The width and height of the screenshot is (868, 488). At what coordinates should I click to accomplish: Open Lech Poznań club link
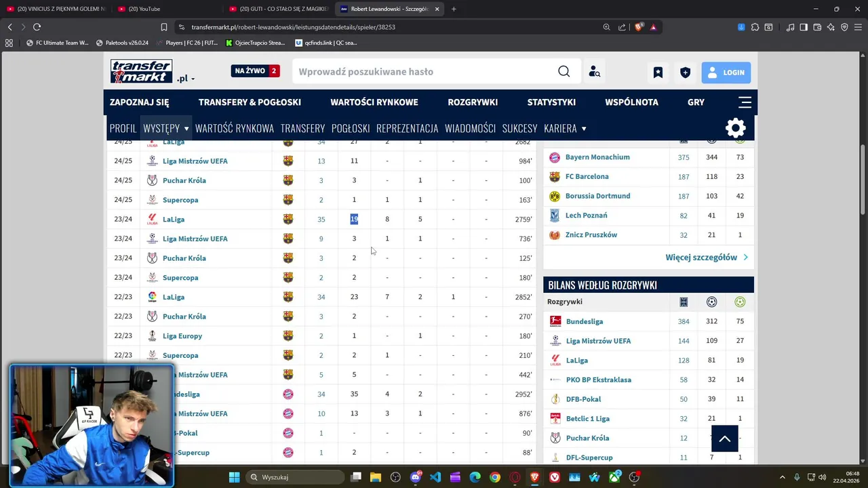point(586,216)
